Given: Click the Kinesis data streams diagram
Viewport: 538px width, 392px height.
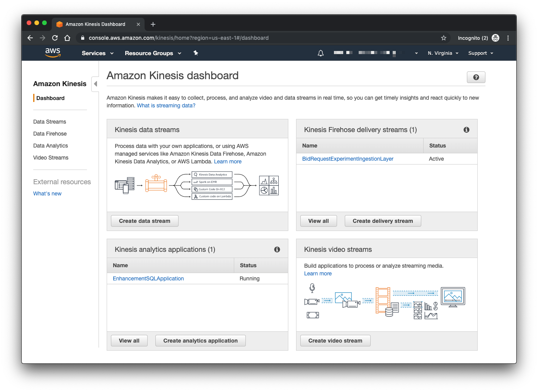Looking at the screenshot, I should point(197,186).
